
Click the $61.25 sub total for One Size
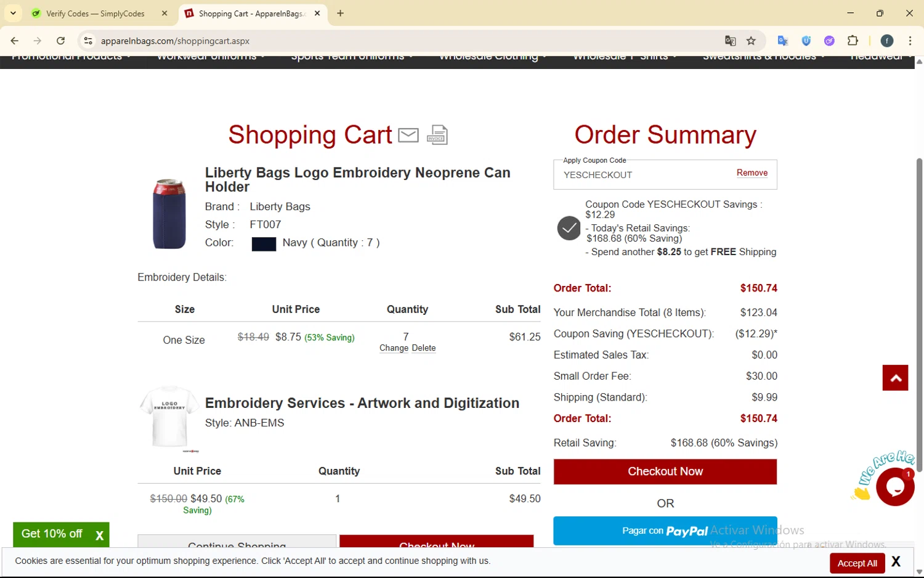coord(525,337)
